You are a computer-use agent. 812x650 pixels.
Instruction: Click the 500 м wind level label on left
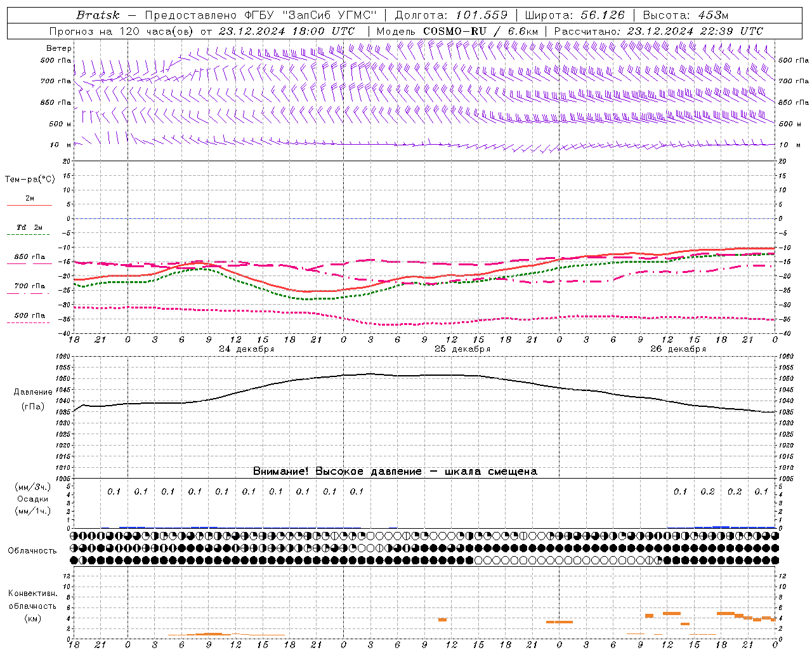60,124
